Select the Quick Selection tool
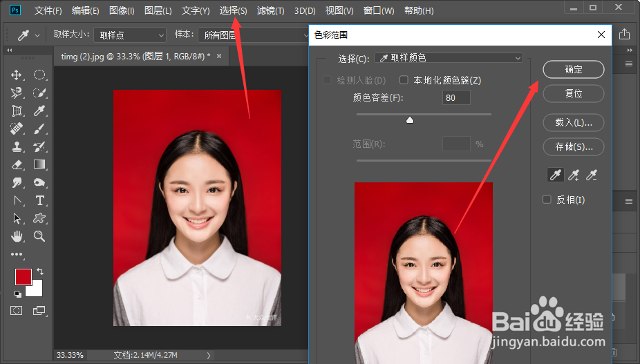 pyautogui.click(x=39, y=93)
